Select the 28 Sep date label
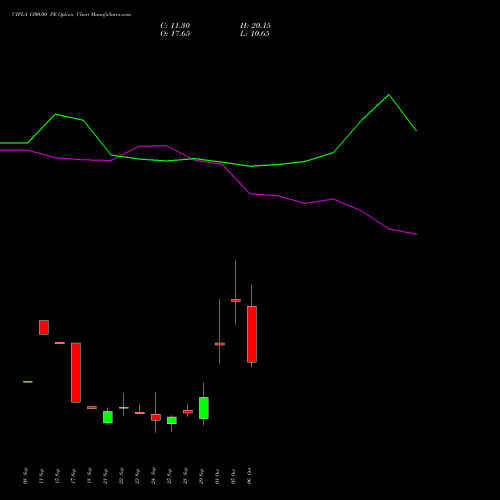Screen dimensions: 500x500 pyautogui.click(x=185, y=476)
